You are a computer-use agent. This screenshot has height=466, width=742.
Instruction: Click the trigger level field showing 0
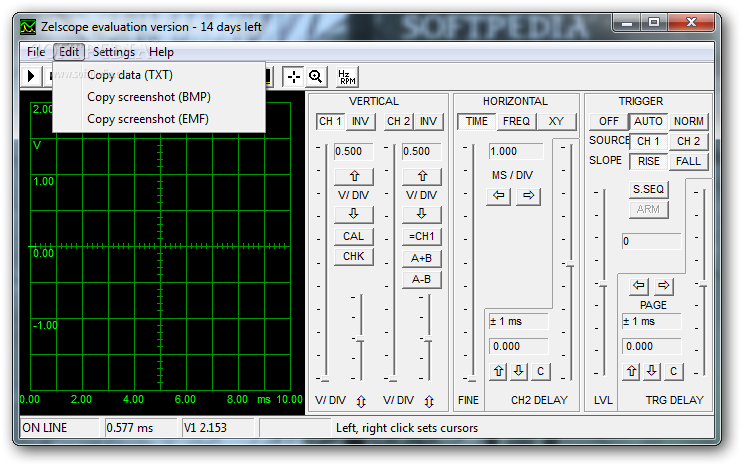point(652,241)
